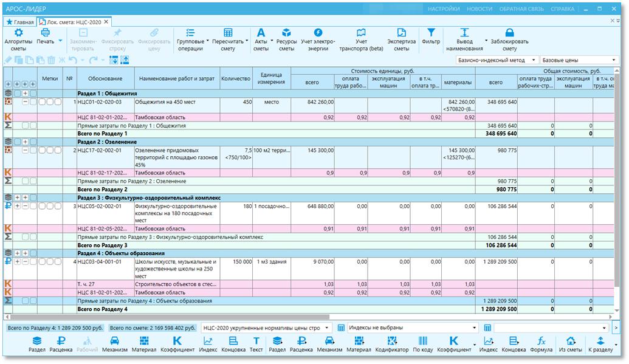Screen dimensions: 629x364
Task: Tick leftmost checkbox in Раздел 2 : Озеленение row
Action: click(17, 142)
